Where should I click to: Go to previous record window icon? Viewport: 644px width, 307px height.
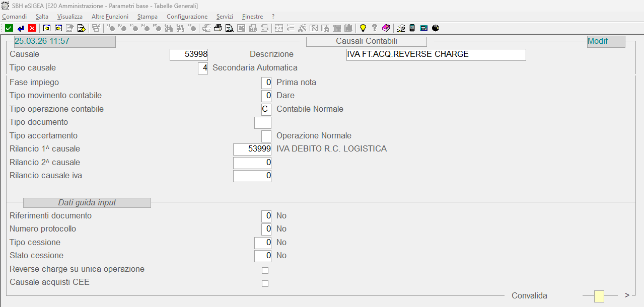pyautogui.click(x=47, y=28)
